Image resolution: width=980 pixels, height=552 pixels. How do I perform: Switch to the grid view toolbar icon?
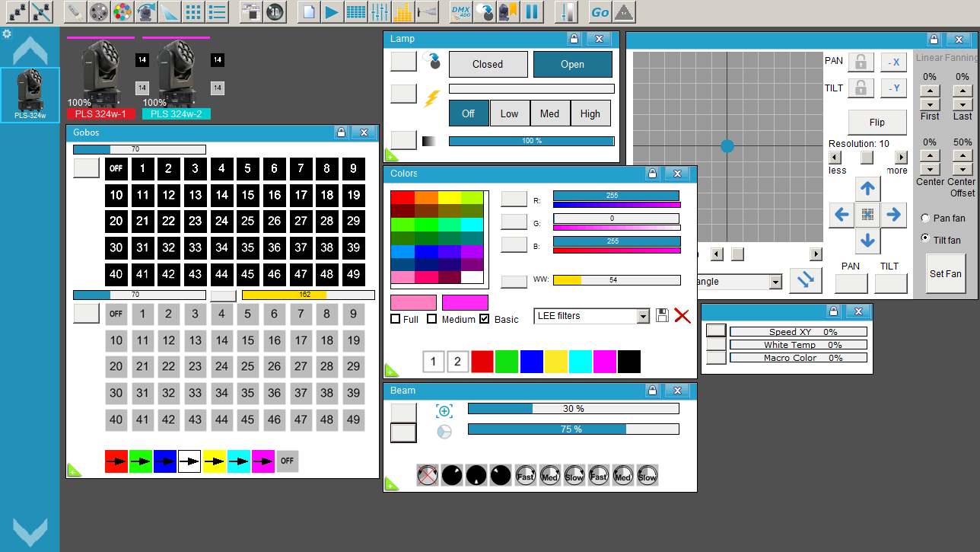[x=193, y=12]
